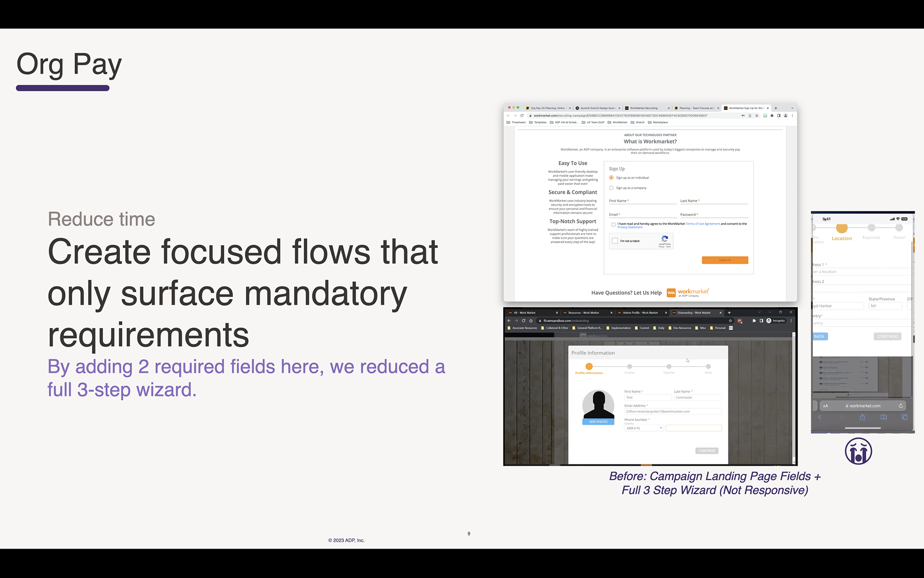
Task: Tap the reload icon in mobile address bar
Action: coord(900,406)
